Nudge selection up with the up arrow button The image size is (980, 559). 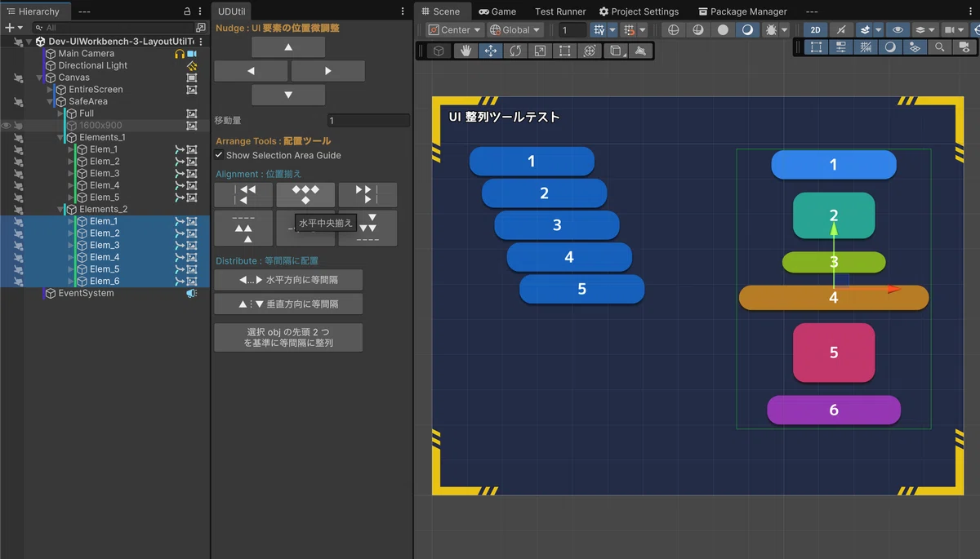pyautogui.click(x=288, y=47)
